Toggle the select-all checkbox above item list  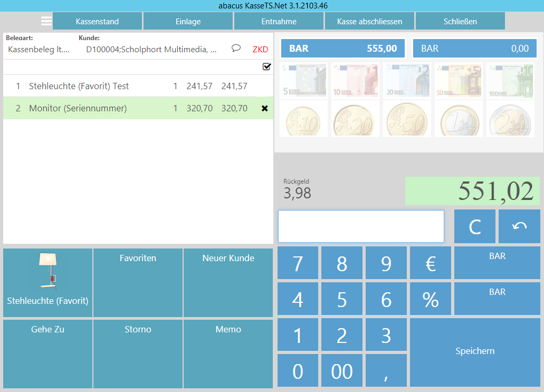click(x=266, y=67)
